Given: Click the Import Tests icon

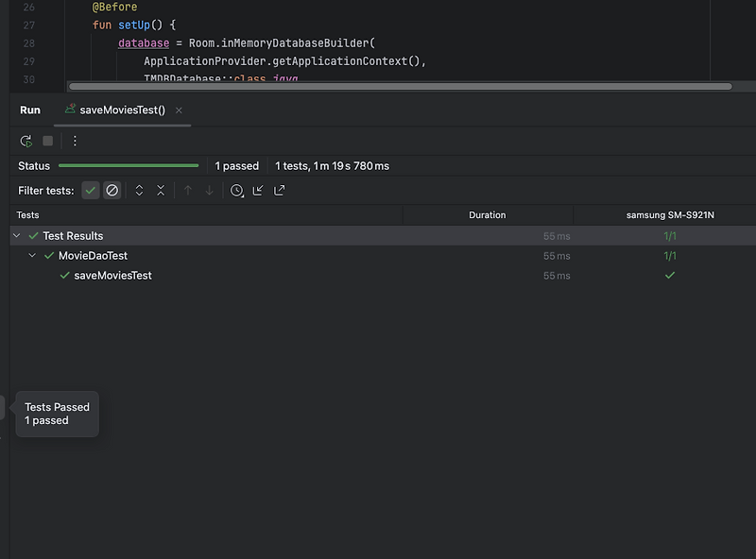Looking at the screenshot, I should coord(258,191).
